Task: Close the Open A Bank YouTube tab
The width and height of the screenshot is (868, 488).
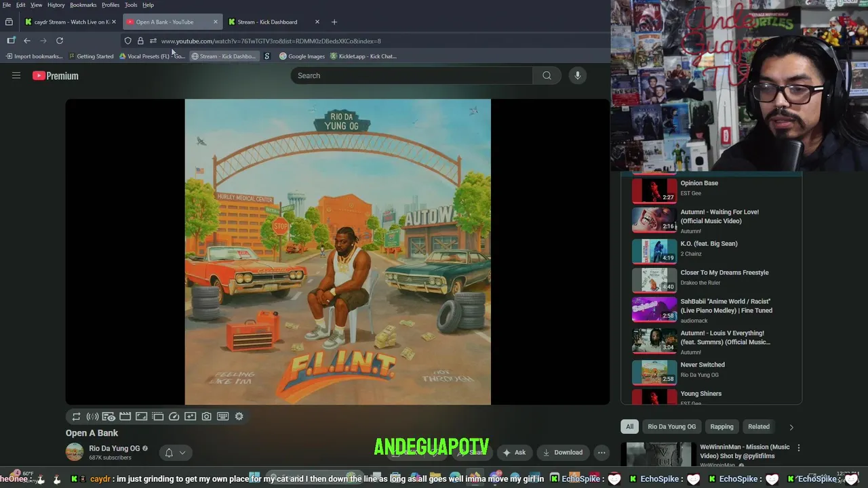Action: [216, 22]
